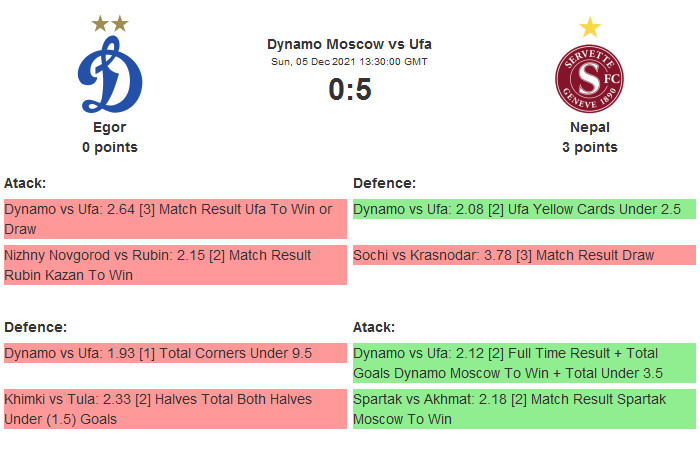Select player name Nepal
The height and width of the screenshot is (460, 700).
[x=590, y=127]
